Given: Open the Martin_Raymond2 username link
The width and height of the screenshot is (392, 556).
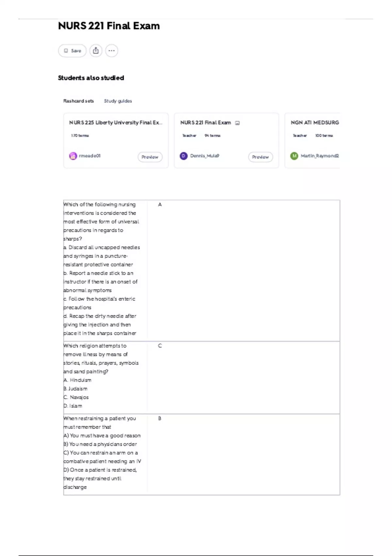Looking at the screenshot, I should [319, 156].
